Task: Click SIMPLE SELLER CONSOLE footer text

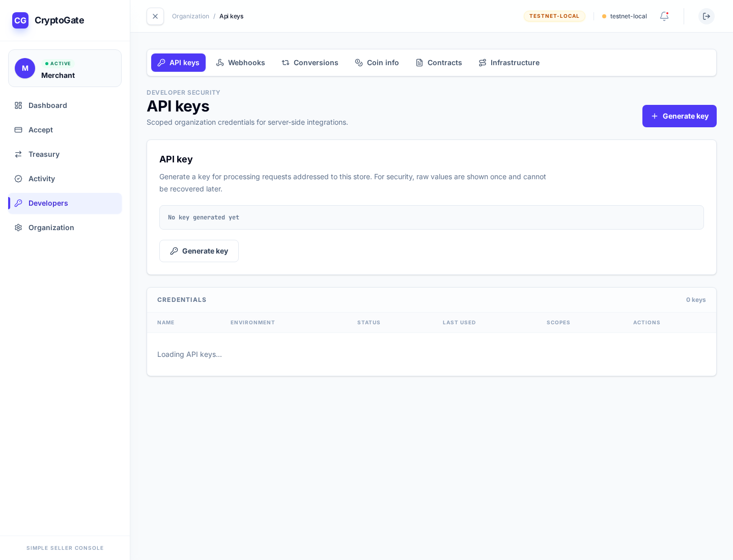Action: (x=65, y=548)
